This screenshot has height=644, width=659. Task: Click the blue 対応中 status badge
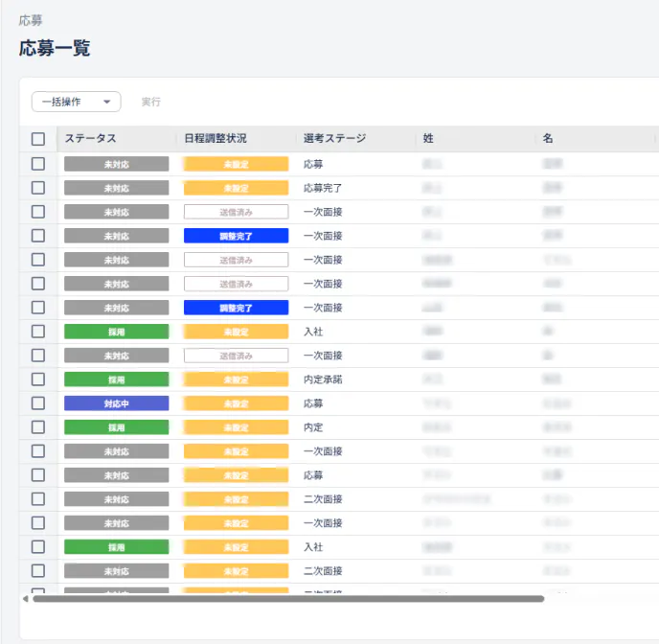tap(116, 403)
